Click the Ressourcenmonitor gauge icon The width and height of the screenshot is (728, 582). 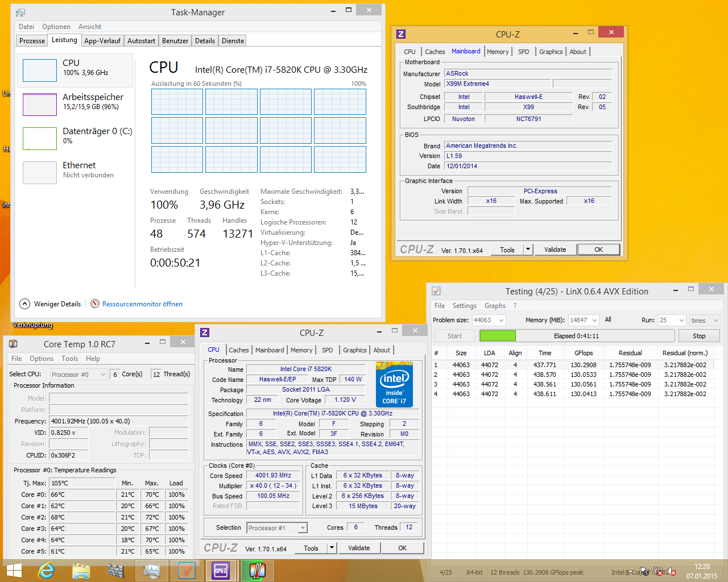pyautogui.click(x=95, y=304)
